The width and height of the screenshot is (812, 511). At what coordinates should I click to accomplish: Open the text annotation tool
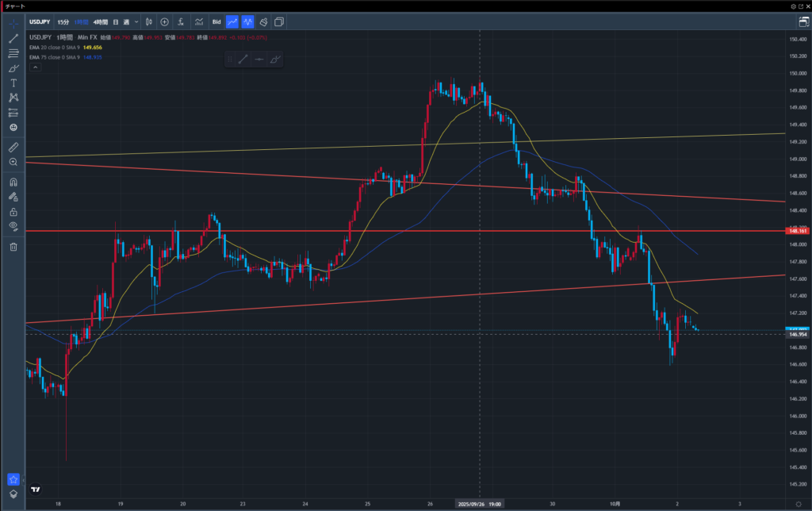click(x=13, y=83)
